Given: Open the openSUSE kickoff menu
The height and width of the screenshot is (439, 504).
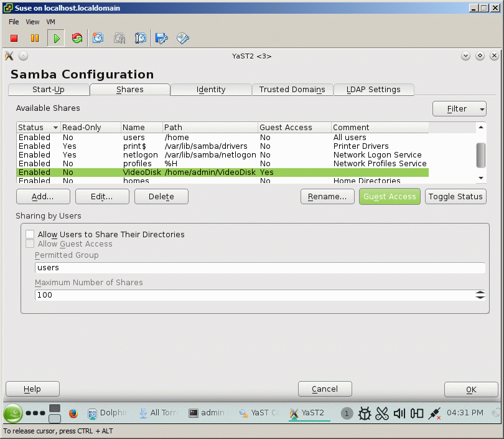Looking at the screenshot, I should pyautogui.click(x=13, y=413).
